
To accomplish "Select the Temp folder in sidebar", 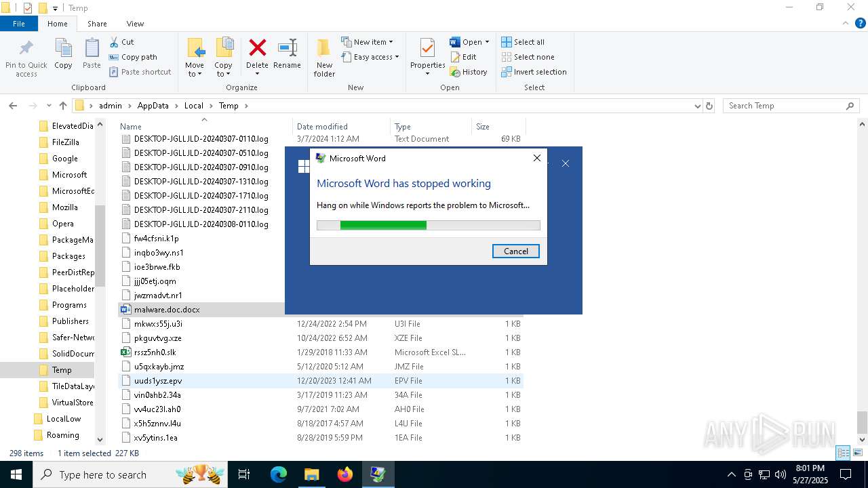I will 62,370.
